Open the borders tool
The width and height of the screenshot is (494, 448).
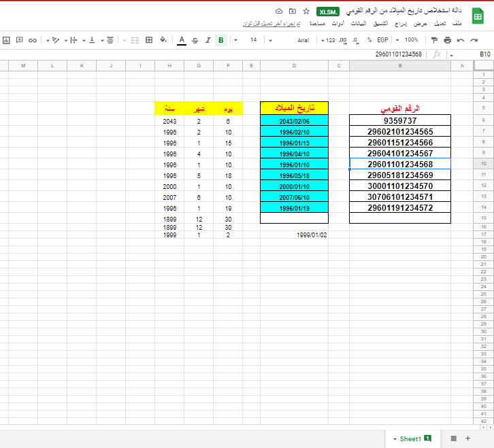(149, 40)
